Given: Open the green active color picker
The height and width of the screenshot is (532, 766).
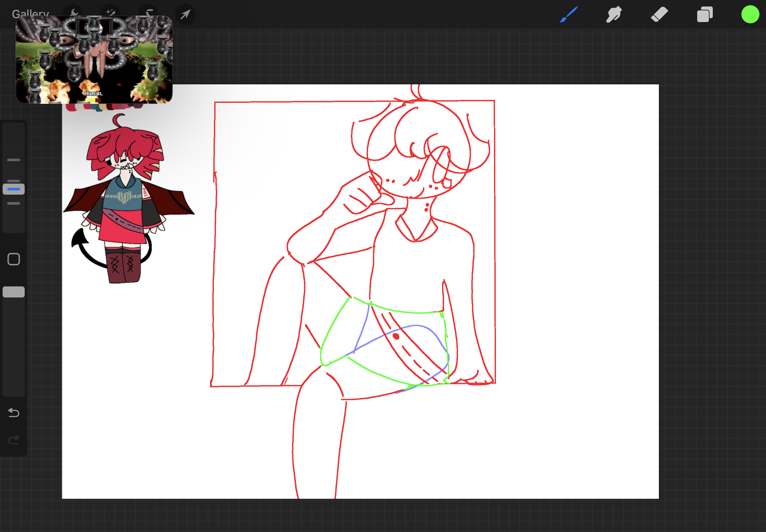Looking at the screenshot, I should point(750,14).
